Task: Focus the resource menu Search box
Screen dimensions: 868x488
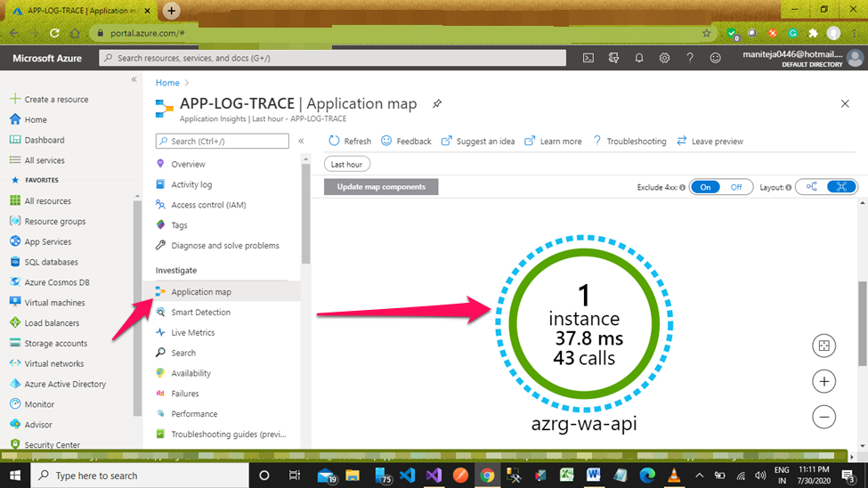Action: (222, 142)
